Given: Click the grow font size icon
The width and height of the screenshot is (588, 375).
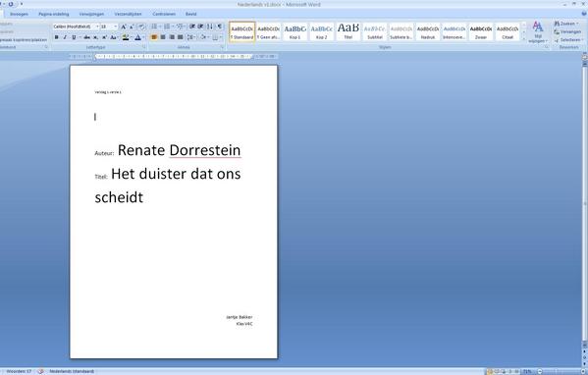Looking at the screenshot, I should click(x=123, y=27).
